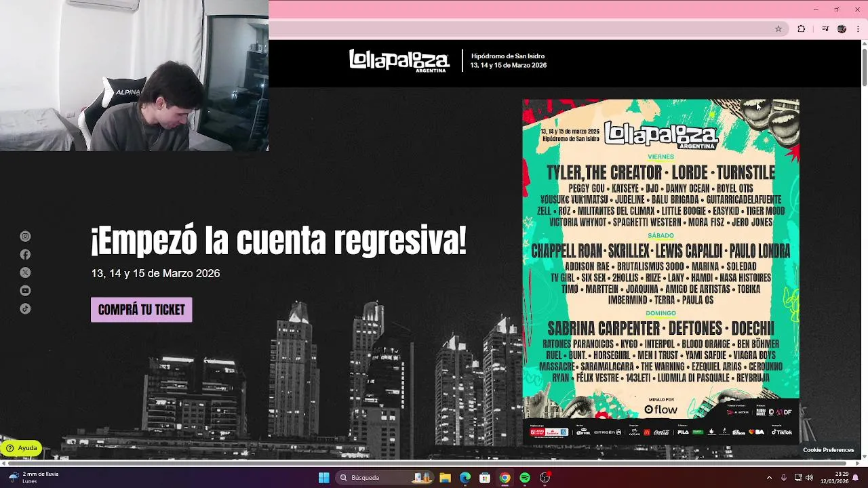This screenshot has width=868, height=488.
Task: Click '¡Empezó la cuenta regresiva!' heading
Action: [279, 241]
